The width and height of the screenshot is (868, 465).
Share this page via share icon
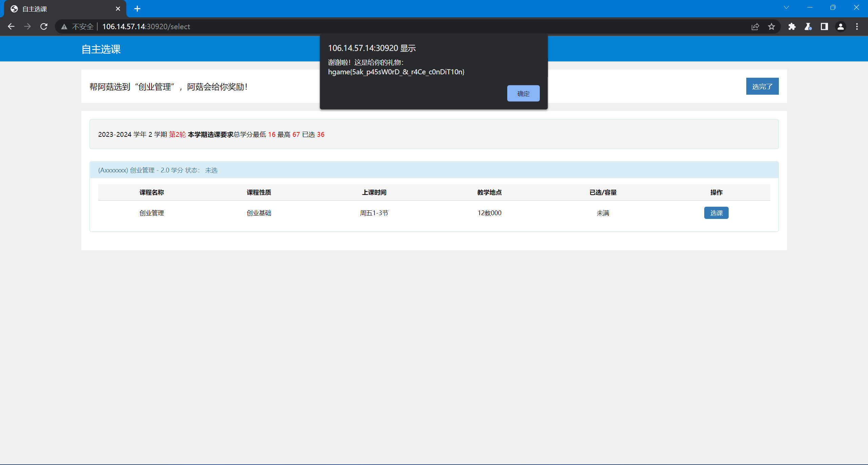755,26
